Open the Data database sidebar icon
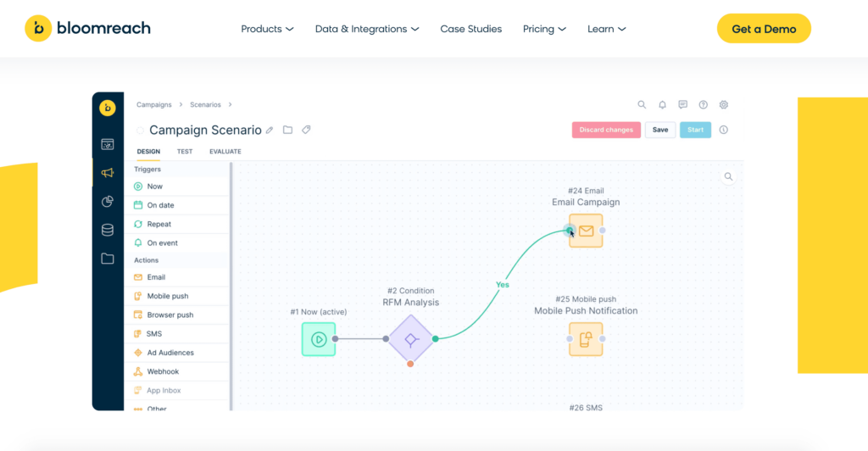The image size is (868, 451). pyautogui.click(x=108, y=230)
